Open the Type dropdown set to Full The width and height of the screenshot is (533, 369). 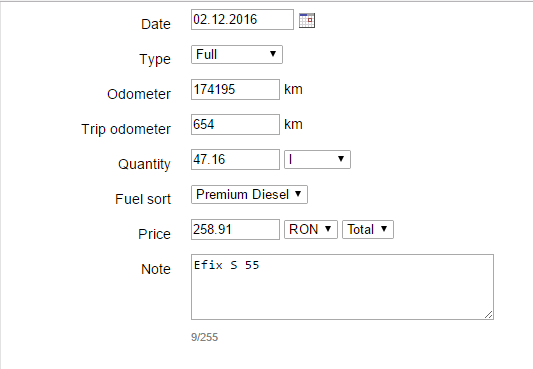pos(237,54)
